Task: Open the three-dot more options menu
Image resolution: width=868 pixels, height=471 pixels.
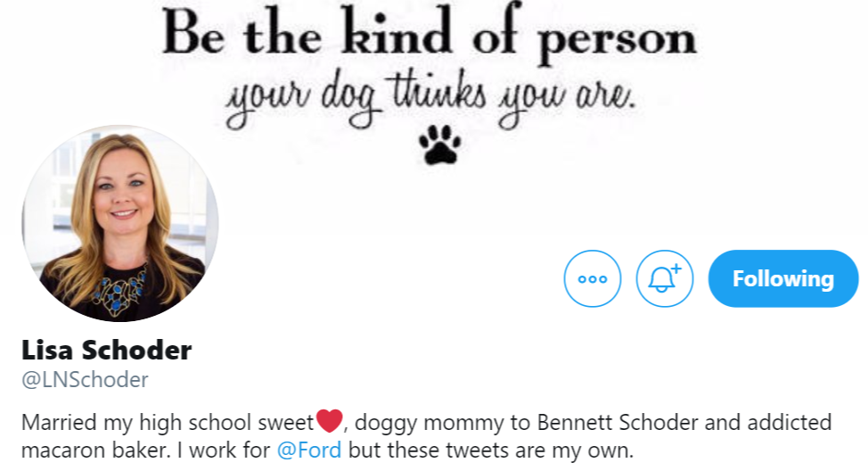Action: [x=593, y=278]
